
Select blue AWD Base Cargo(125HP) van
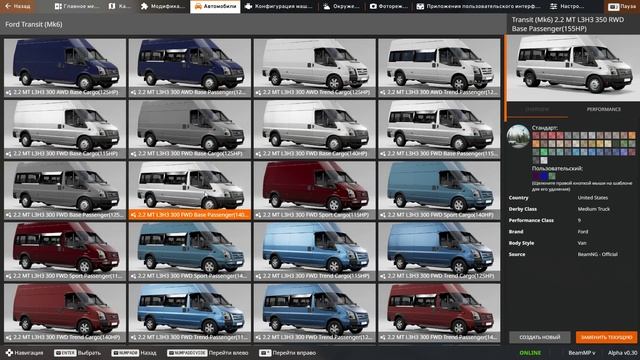pyautogui.click(x=65, y=68)
